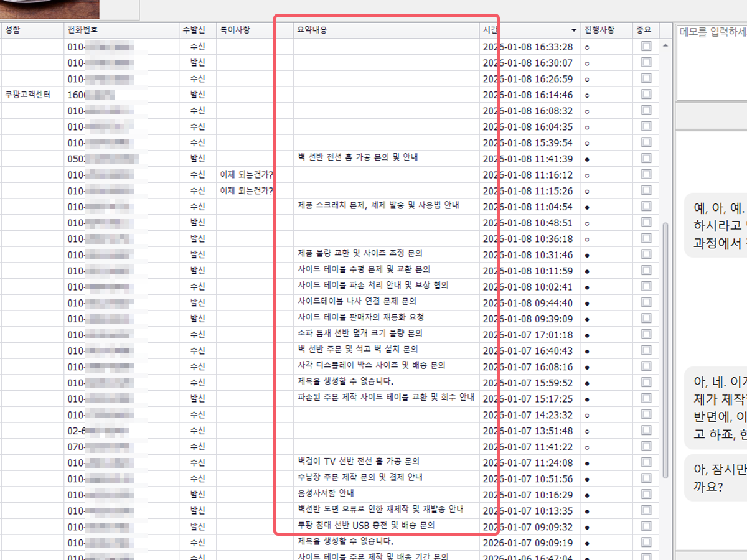Click the '이제 되는건가?' note at 11:16:12
The height and width of the screenshot is (560, 747).
point(247,175)
